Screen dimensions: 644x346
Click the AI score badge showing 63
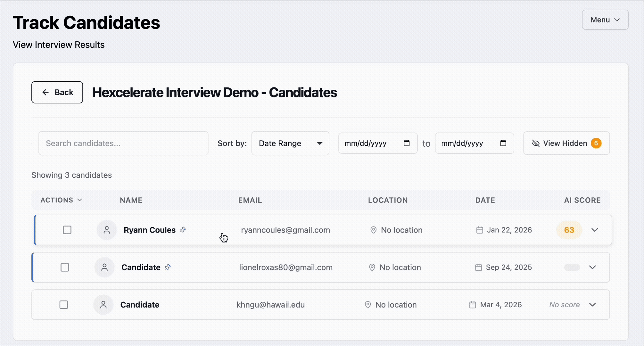(569, 230)
